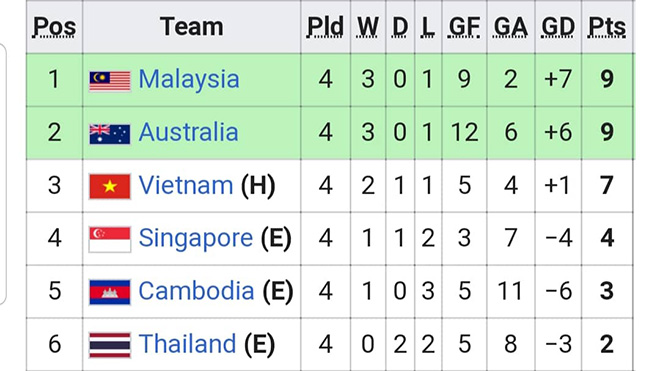The height and width of the screenshot is (371, 660).
Task: Open the Cambodia team link
Action: point(197,291)
